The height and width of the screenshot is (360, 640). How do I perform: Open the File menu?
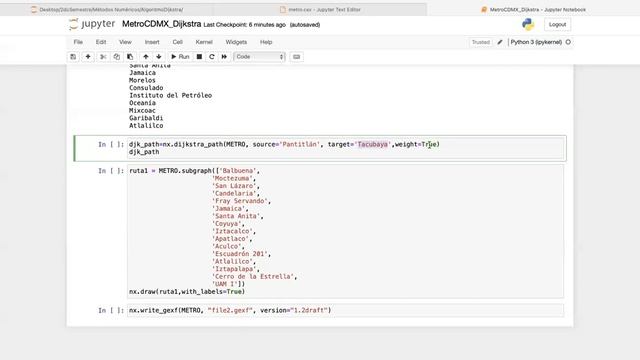click(x=78, y=42)
